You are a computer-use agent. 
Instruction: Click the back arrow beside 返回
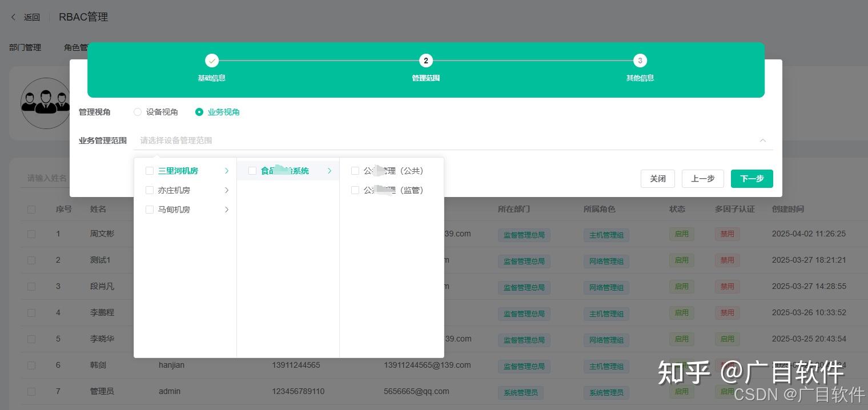click(x=14, y=17)
